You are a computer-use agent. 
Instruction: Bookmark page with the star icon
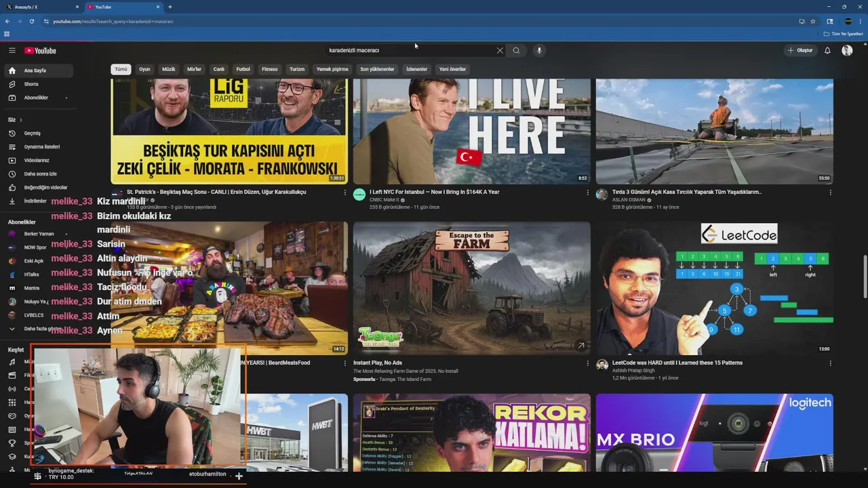[812, 21]
